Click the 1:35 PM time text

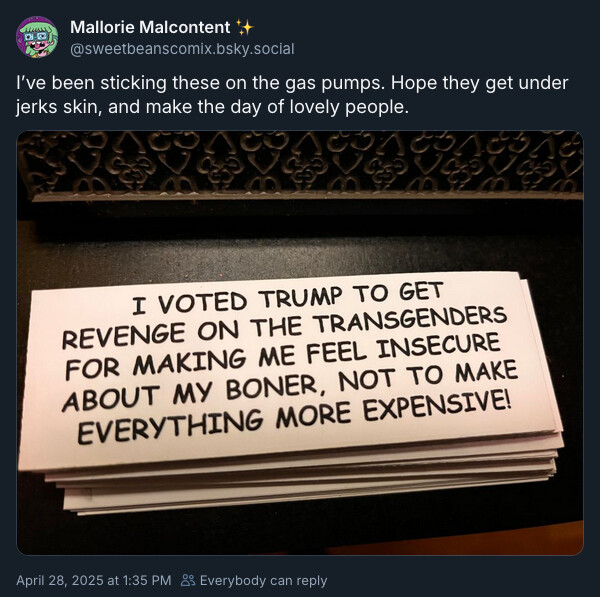(147, 581)
